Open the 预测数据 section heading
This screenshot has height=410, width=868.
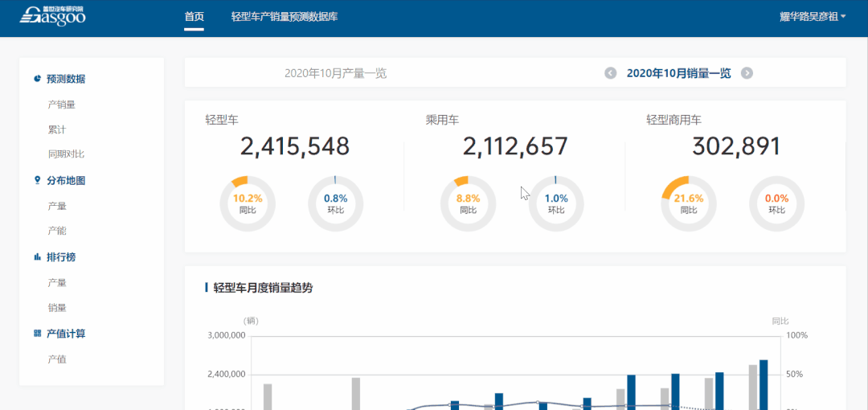(x=67, y=79)
